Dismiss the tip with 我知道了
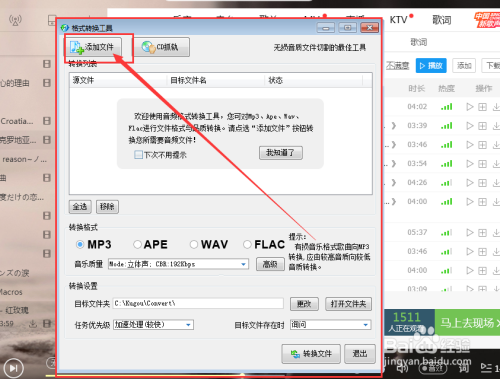 (281, 153)
